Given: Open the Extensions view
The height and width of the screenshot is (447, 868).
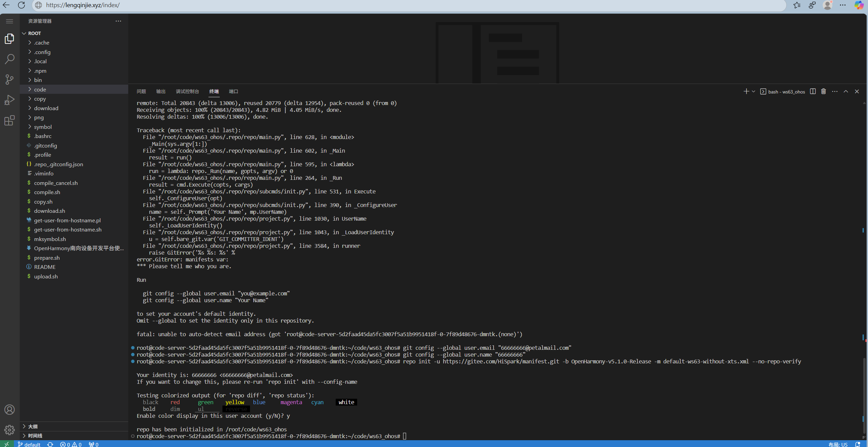Looking at the screenshot, I should 9,120.
